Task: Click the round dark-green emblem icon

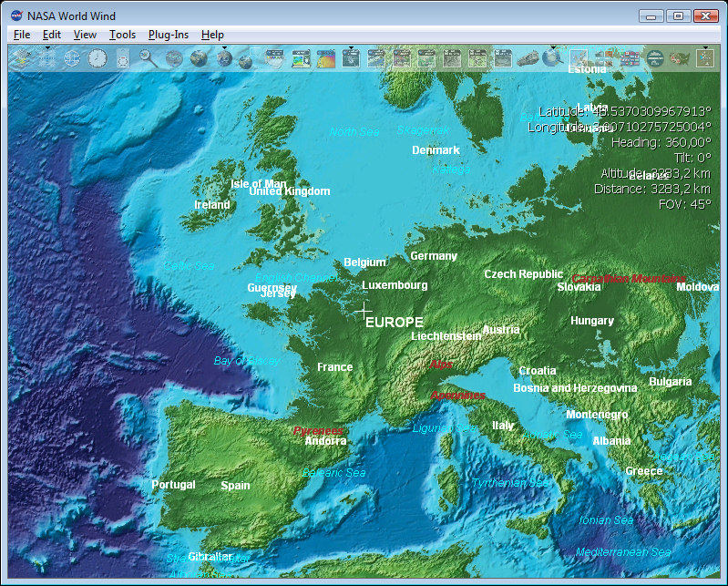Action: (655, 58)
